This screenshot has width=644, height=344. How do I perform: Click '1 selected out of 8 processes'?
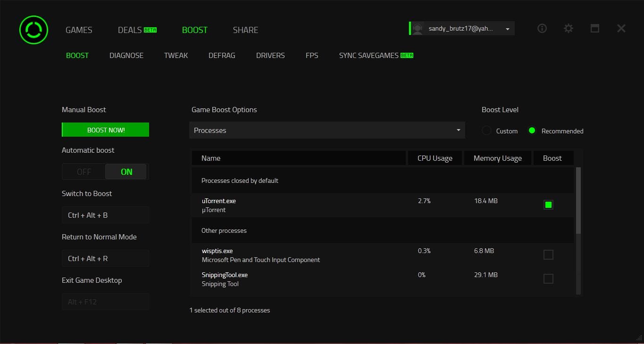click(x=230, y=310)
